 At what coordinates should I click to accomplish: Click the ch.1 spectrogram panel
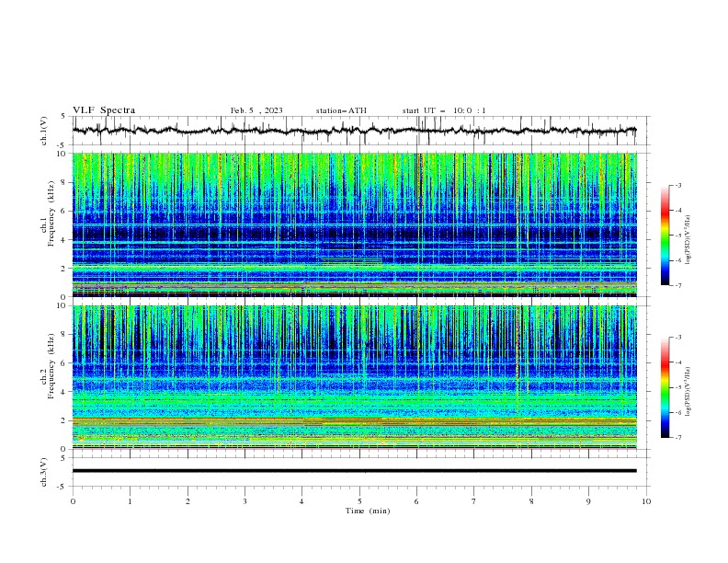coord(354,224)
